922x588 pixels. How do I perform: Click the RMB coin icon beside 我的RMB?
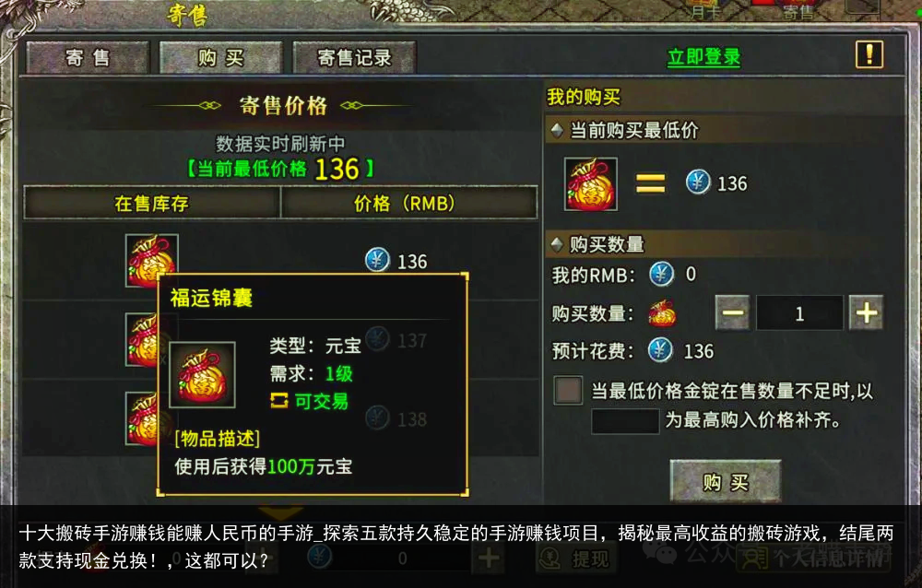[x=661, y=274]
